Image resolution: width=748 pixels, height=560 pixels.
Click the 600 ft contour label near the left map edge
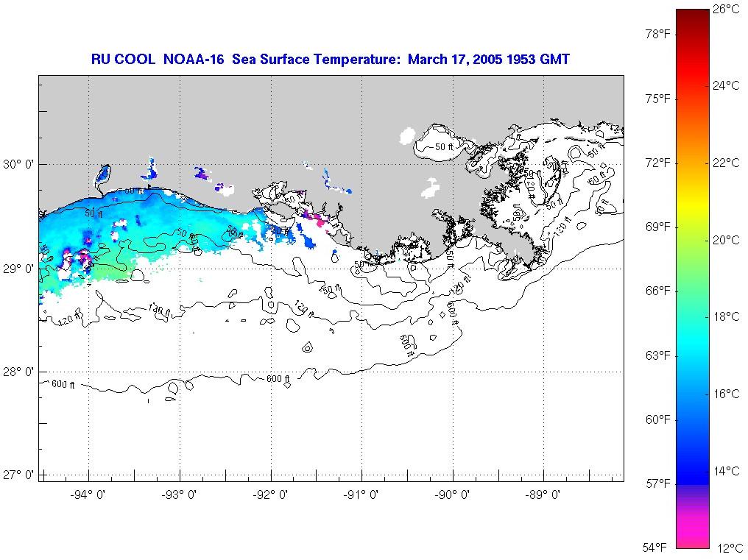pos(63,384)
